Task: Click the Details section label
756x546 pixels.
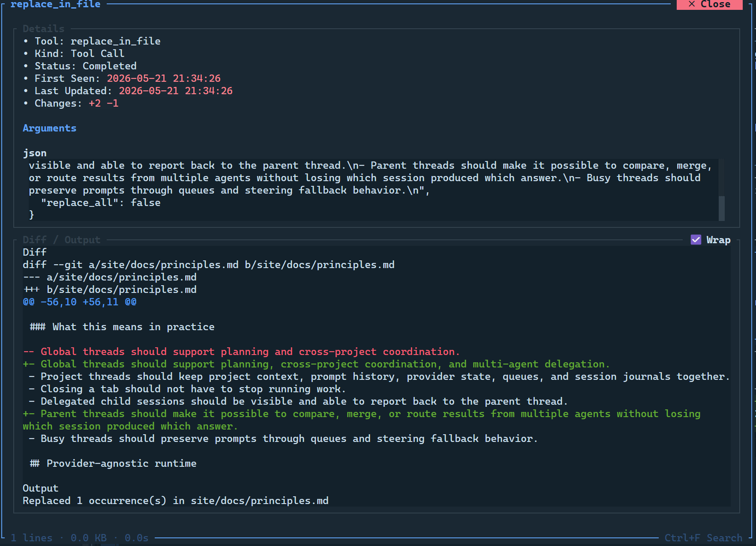Action: [x=44, y=29]
